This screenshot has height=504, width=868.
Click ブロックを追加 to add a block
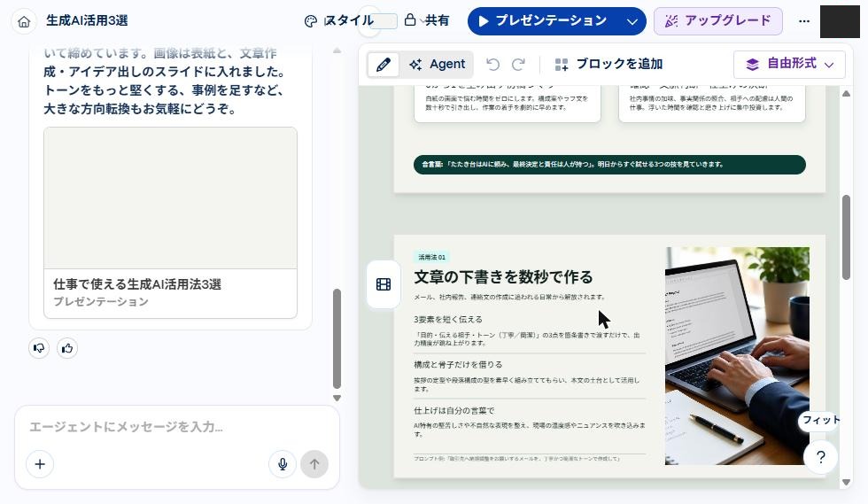[608, 65]
